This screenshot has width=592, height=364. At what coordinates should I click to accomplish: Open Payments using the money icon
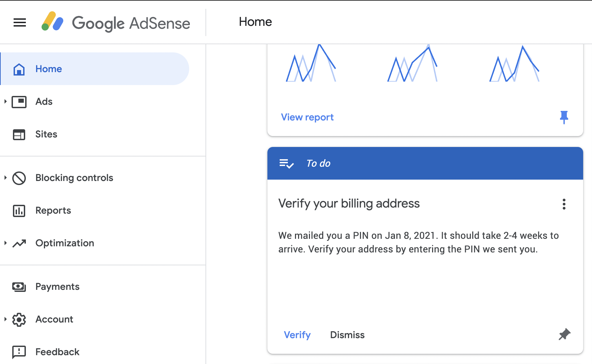19,286
